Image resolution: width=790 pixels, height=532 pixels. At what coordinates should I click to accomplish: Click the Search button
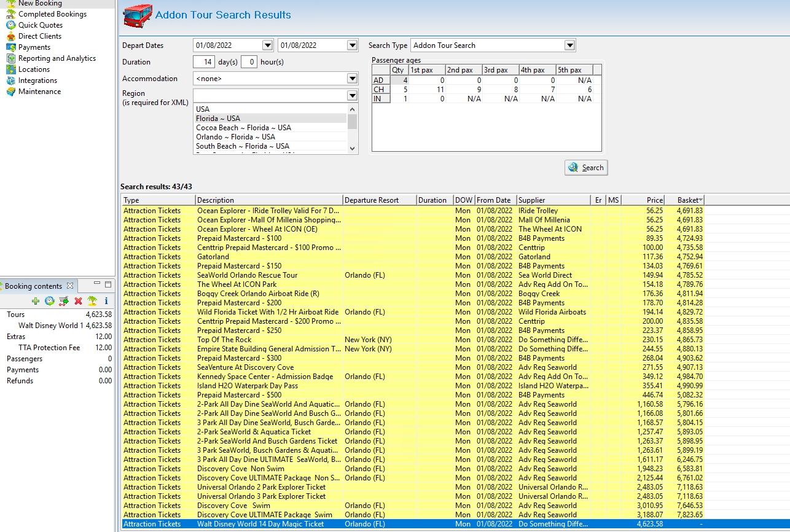tap(586, 168)
